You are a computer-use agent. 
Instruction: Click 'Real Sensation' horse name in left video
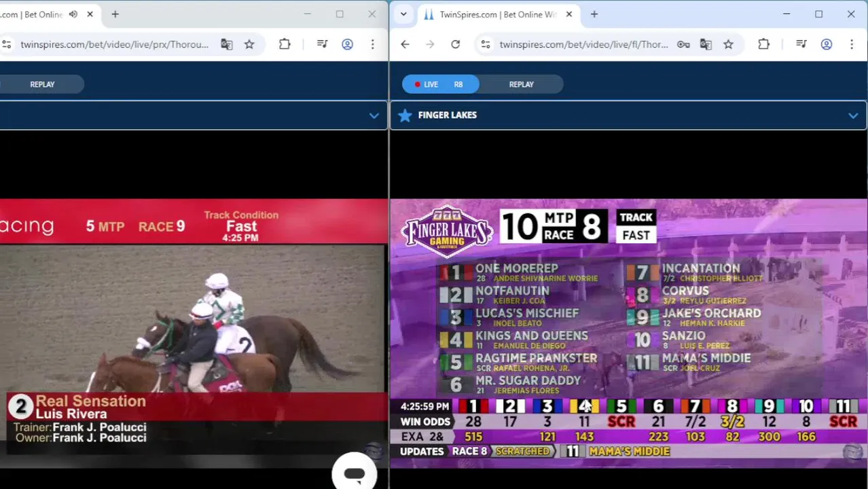(x=91, y=401)
